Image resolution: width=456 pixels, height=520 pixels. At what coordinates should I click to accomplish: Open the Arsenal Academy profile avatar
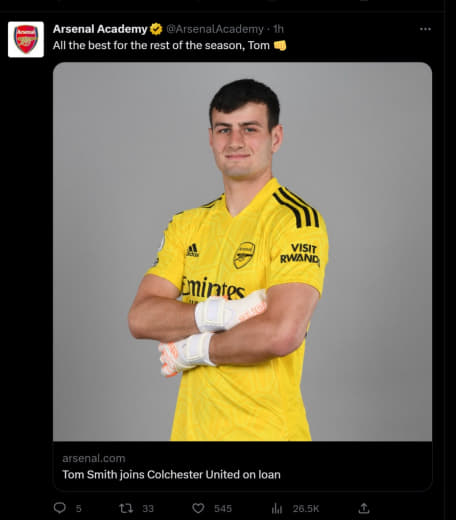tap(26, 39)
